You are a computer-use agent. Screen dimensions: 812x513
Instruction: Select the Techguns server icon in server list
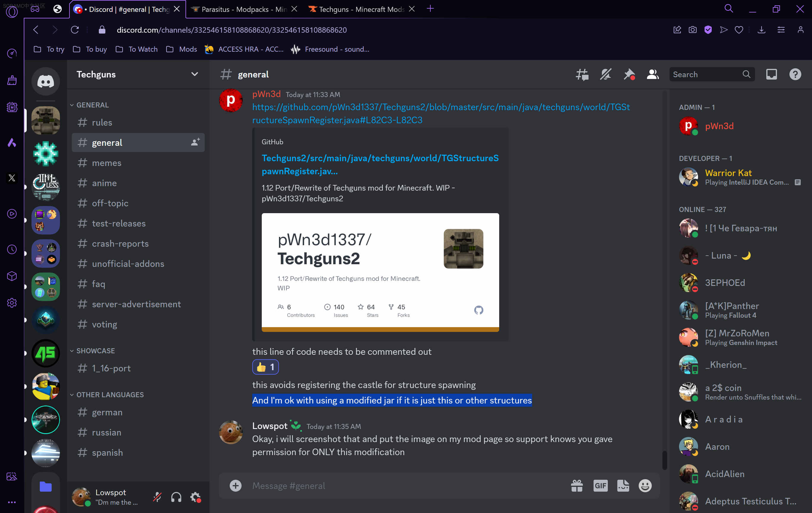[45, 121]
